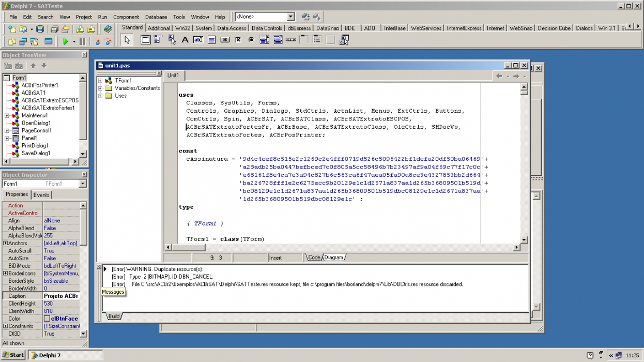Select the Label component (letter A)
This screenshot has width=644, height=362.
(x=185, y=40)
